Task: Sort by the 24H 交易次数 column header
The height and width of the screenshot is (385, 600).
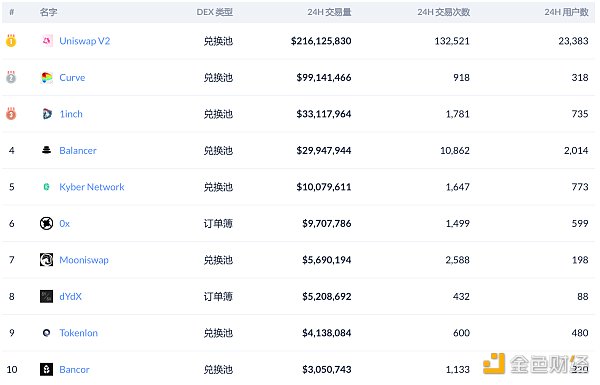Action: (443, 12)
